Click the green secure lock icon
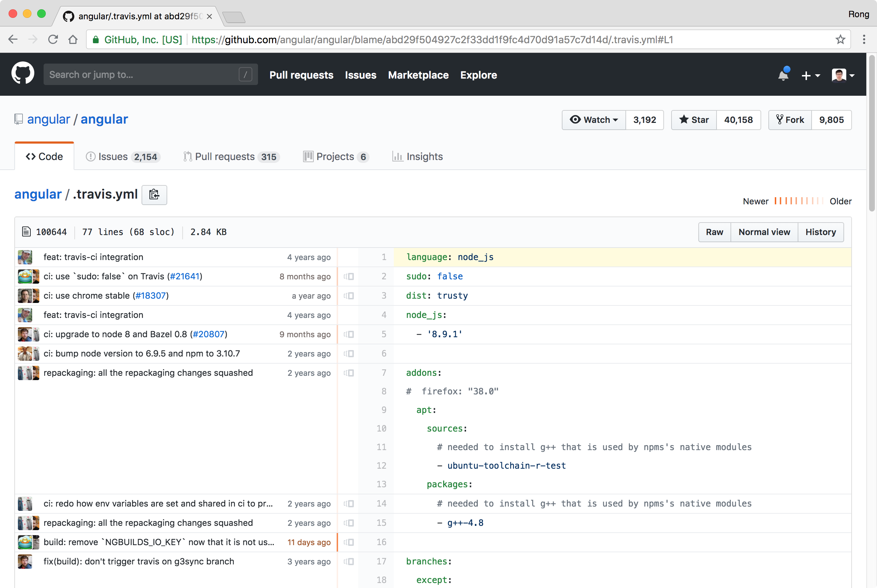 [96, 40]
